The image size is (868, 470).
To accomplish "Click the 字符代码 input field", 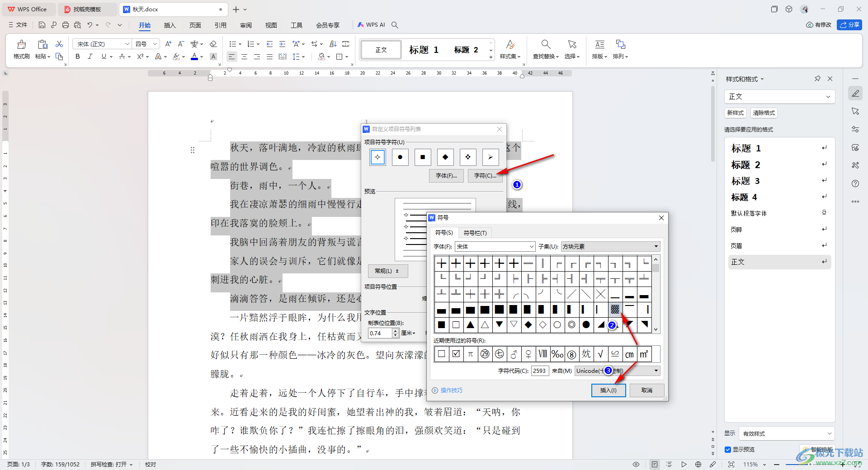I will point(539,371).
